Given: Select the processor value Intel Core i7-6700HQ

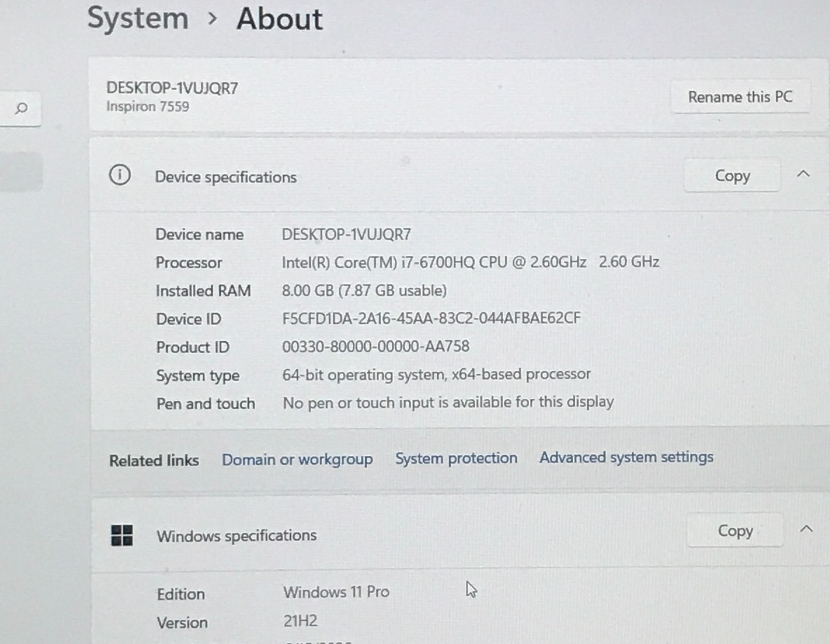Looking at the screenshot, I should (471, 262).
